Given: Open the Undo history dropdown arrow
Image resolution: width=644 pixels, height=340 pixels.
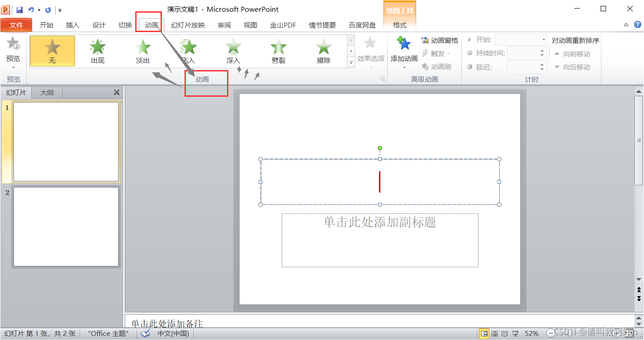Looking at the screenshot, I should pyautogui.click(x=39, y=10).
